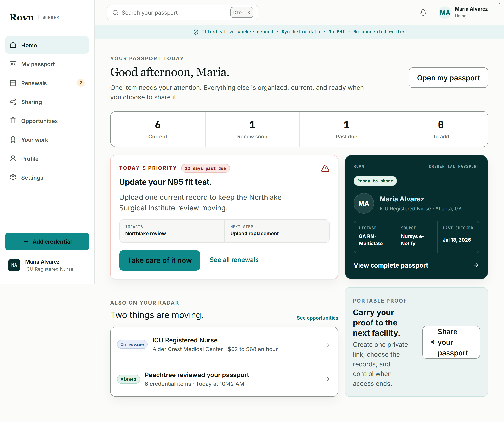Image resolution: width=504 pixels, height=422 pixels.
Task: Open the Maria Alvarez account menu in sidebar footer
Action: [x=47, y=265]
